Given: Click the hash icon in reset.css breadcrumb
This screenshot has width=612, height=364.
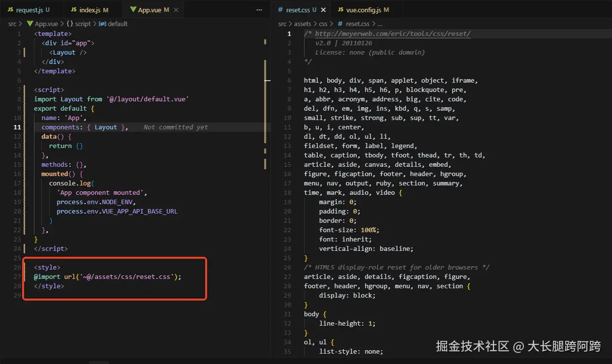Looking at the screenshot, I should tap(340, 24).
